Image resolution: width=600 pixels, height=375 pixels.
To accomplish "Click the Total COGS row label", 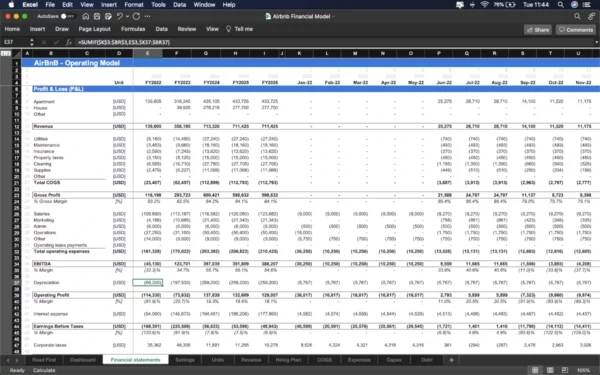I will coord(47,183).
